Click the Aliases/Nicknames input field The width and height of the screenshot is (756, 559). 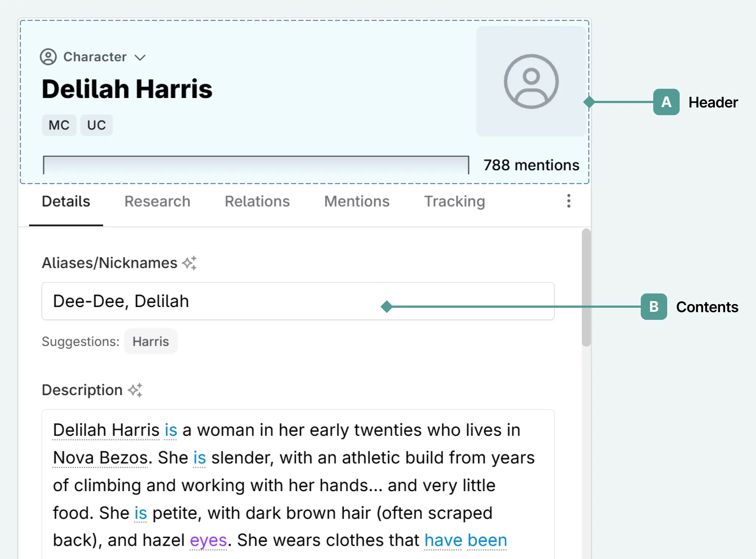pos(257,301)
